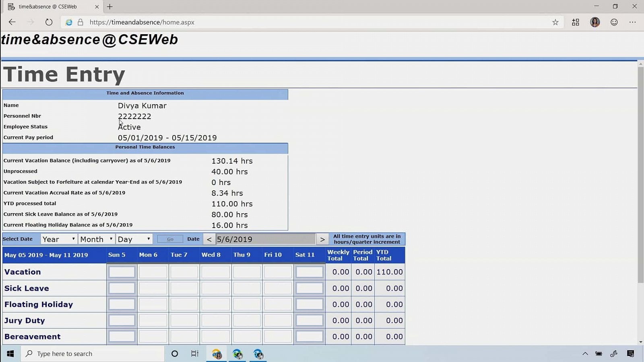Click the Cortana circle icon
644x362 pixels.
point(175,354)
